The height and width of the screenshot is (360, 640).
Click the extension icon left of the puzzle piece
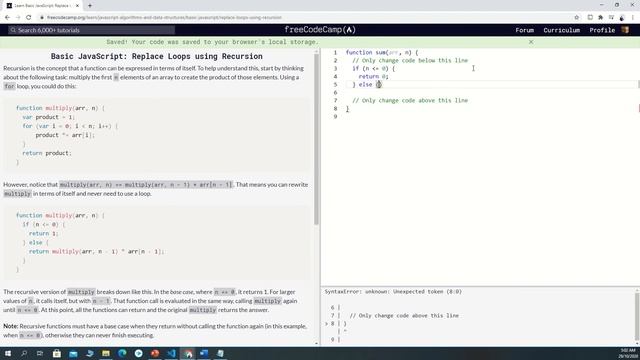[590, 18]
